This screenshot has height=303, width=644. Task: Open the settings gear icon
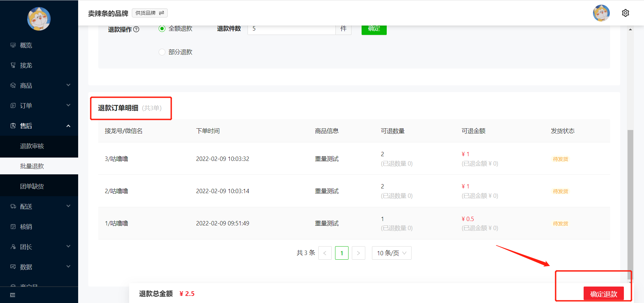pos(625,13)
